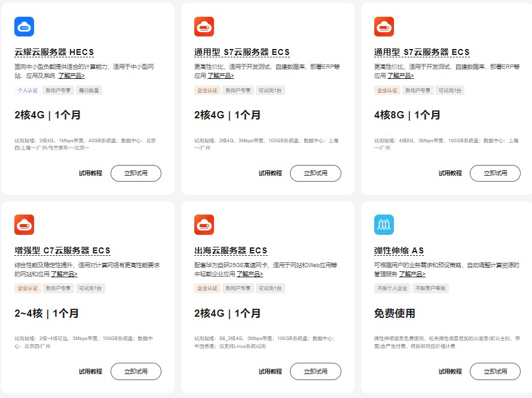The height and width of the screenshot is (398, 532).
Task: Click the 增强型 C7云服务器 ECS icon
Action: (24, 225)
